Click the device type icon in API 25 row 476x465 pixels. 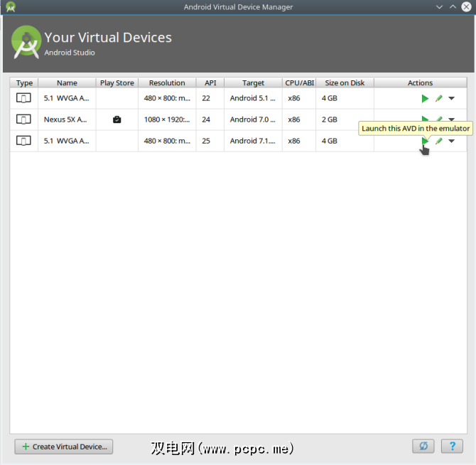[23, 141]
